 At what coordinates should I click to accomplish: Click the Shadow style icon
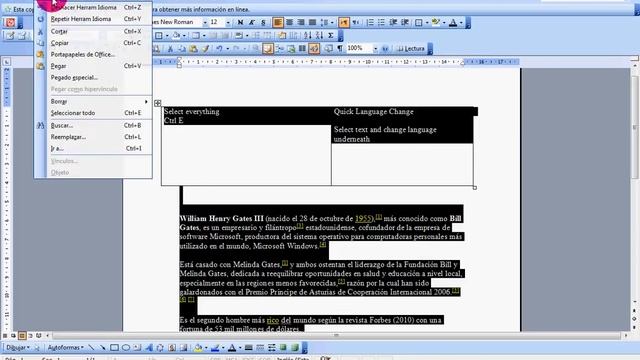(x=283, y=348)
